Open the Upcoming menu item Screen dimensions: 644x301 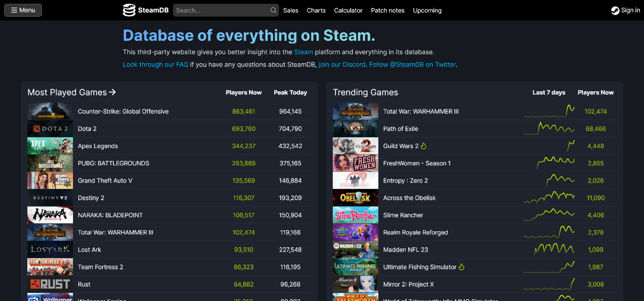point(427,10)
